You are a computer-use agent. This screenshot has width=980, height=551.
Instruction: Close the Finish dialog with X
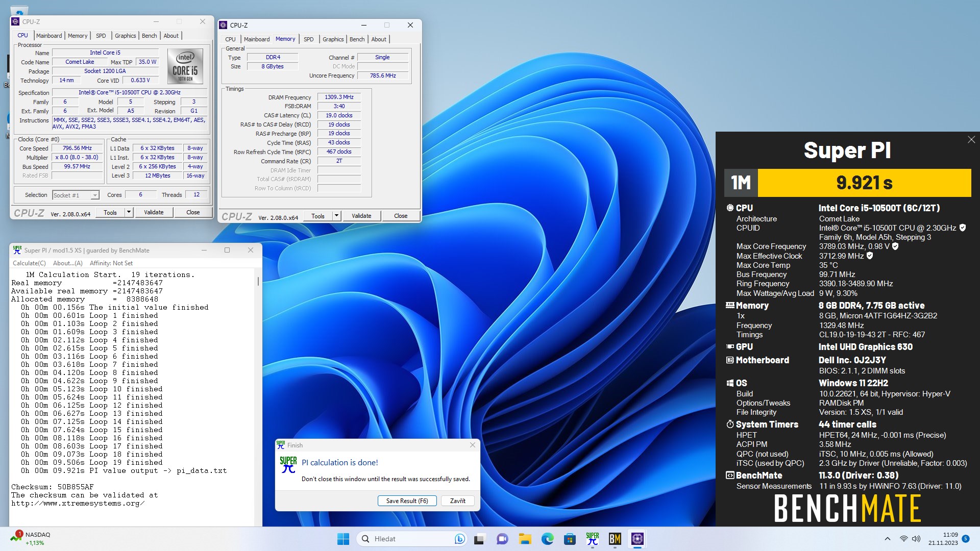click(473, 445)
